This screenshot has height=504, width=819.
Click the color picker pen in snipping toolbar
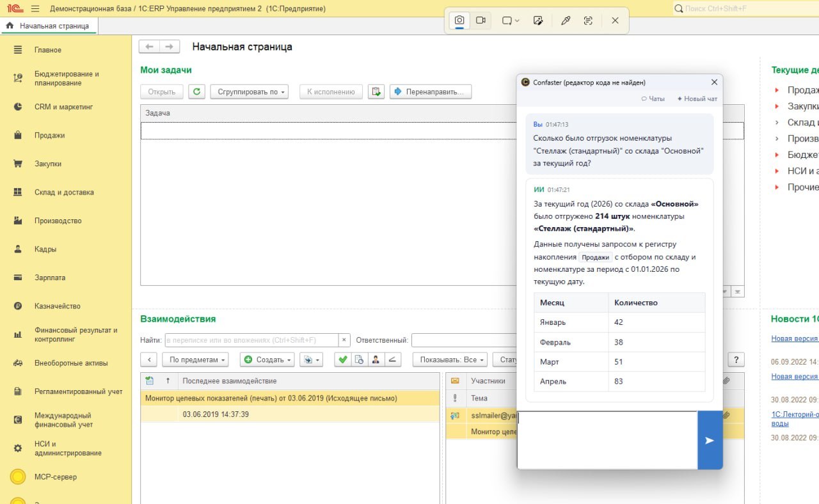[x=565, y=20]
